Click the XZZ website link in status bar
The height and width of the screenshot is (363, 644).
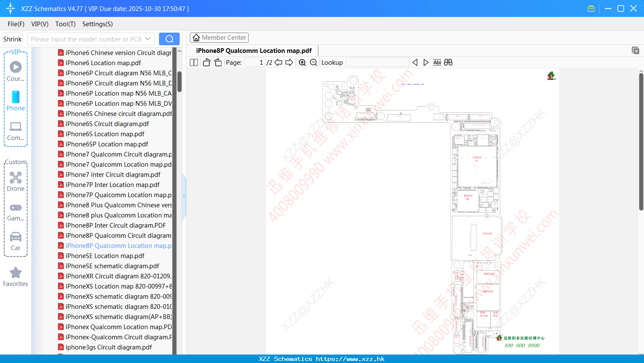point(350,359)
